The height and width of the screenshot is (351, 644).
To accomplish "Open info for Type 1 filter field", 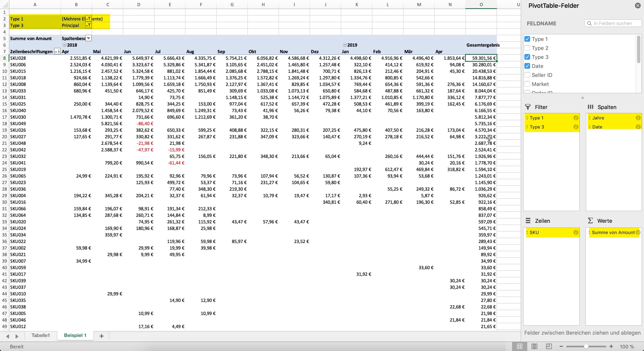I will 576,118.
